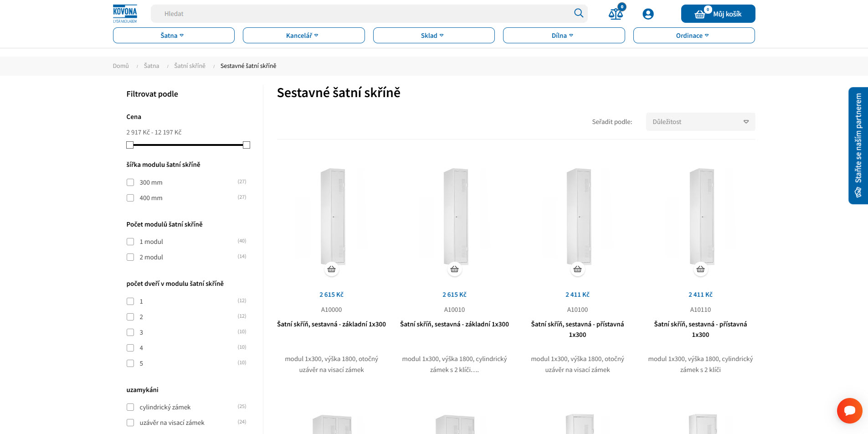
Task: Expand the Dílna category menu
Action: (564, 36)
